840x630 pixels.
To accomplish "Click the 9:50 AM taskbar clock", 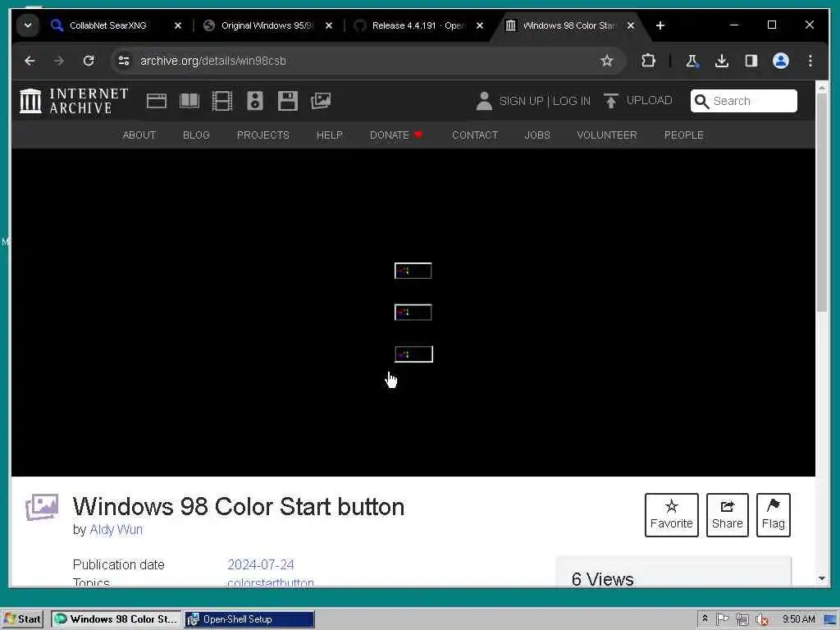I will click(798, 619).
